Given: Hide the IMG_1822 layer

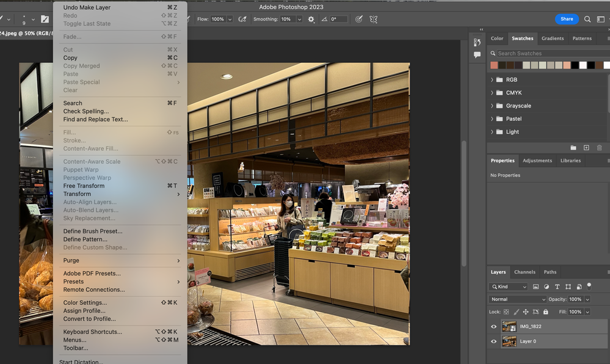Looking at the screenshot, I should tap(493, 326).
